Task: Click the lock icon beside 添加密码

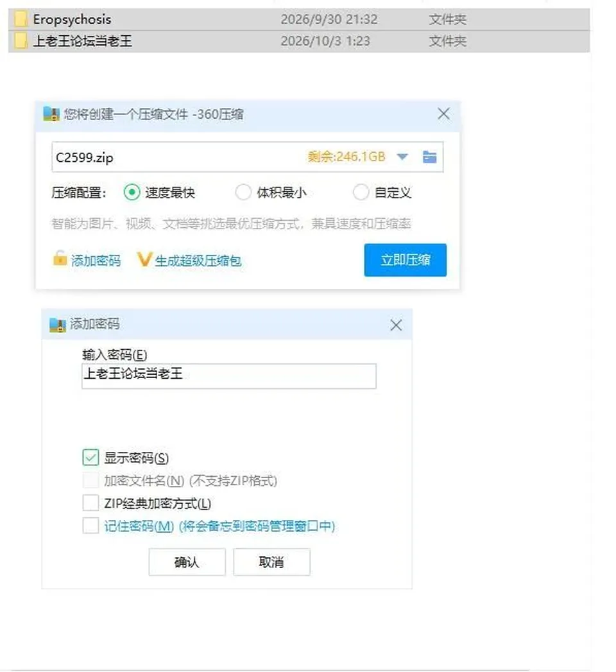Action: pyautogui.click(x=60, y=259)
